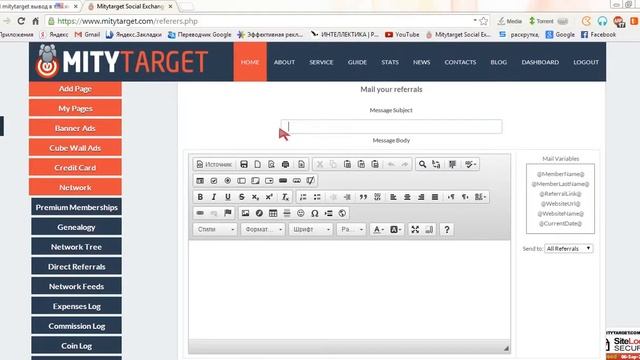Screen dimensions: 640x360
Task: Open DASHBOARD in the top menu
Action: tap(540, 62)
